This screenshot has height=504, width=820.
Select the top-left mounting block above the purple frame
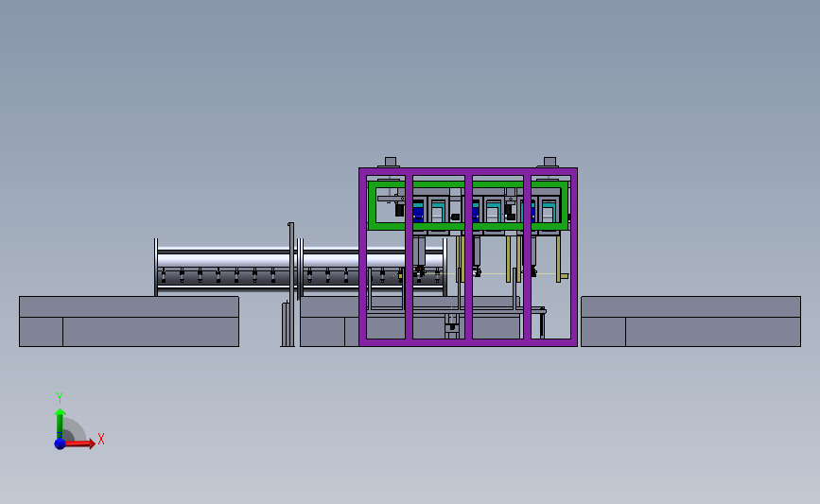pyautogui.click(x=390, y=162)
